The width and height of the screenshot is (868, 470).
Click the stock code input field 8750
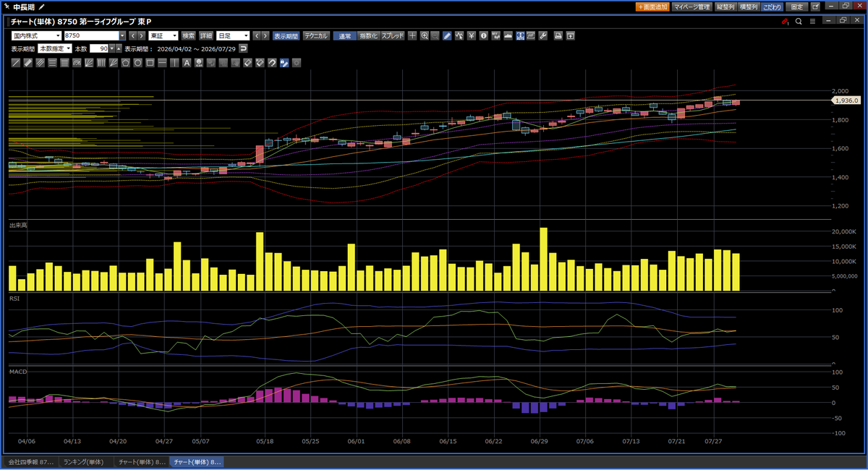(x=90, y=35)
